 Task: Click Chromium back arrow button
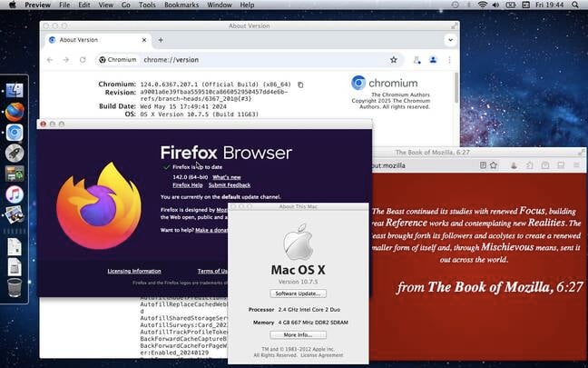[x=50, y=60]
